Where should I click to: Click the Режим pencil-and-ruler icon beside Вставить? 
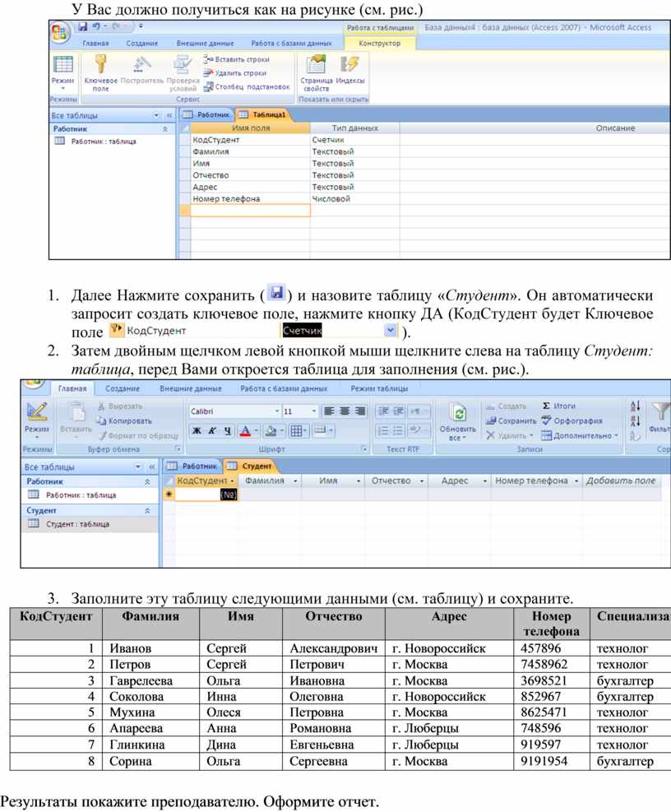click(x=37, y=411)
